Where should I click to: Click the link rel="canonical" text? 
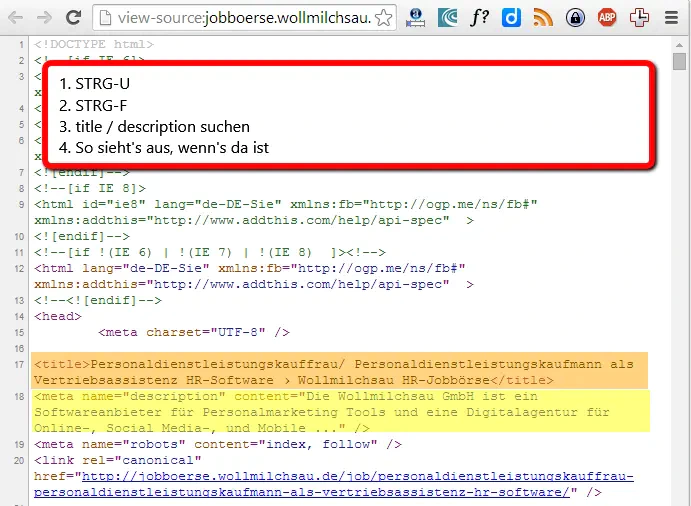point(118,460)
